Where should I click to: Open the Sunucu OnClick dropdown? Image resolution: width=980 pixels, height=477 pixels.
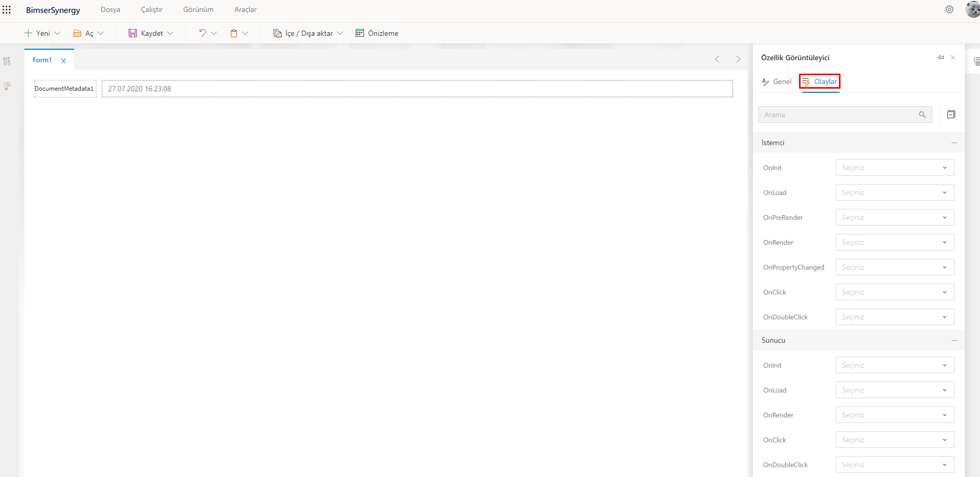point(895,440)
